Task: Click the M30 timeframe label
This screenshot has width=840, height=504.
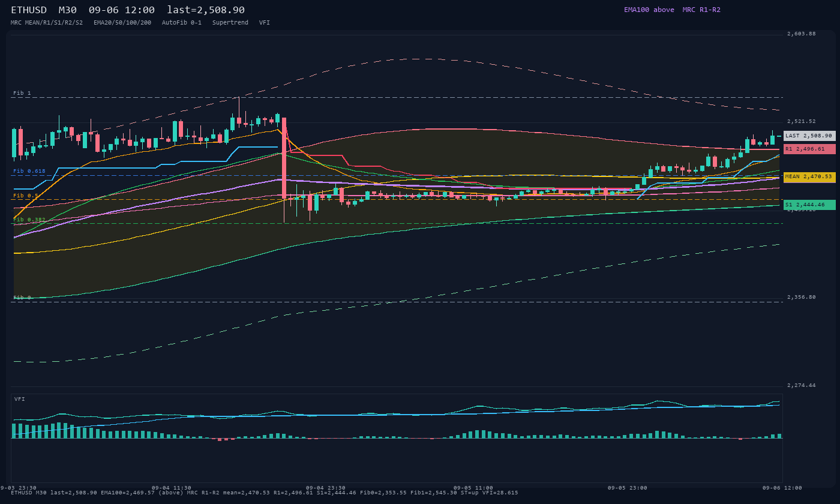Action: 68,10
